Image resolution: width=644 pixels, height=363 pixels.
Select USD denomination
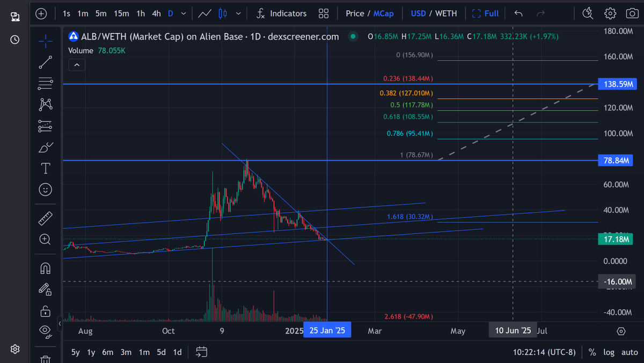(x=419, y=13)
